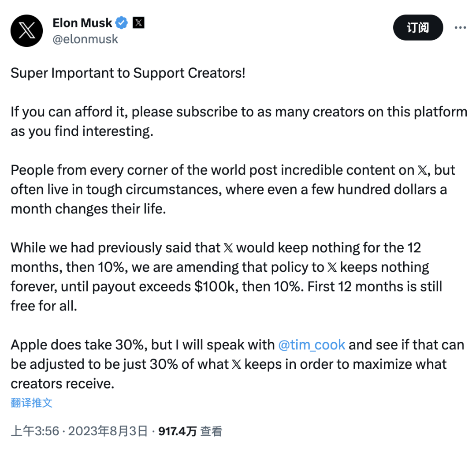Open the Elon Musk display name
476x449 pixels.
[82, 23]
